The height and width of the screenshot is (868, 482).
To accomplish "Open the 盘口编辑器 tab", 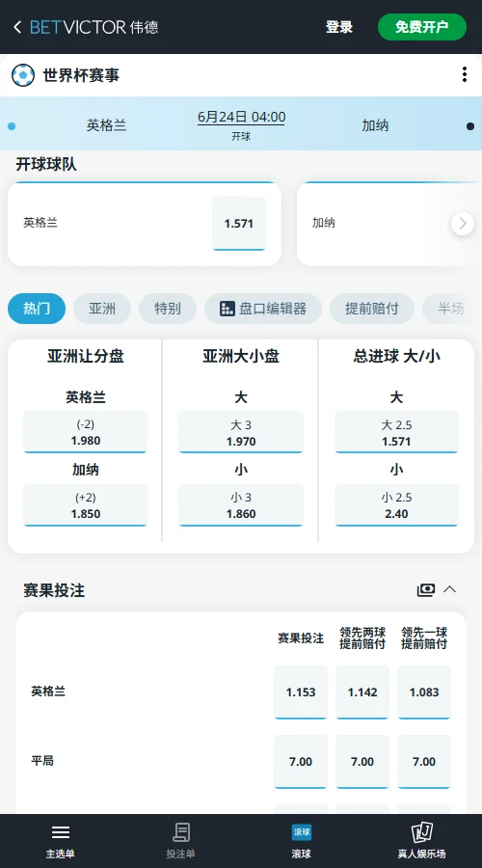I will (x=263, y=309).
